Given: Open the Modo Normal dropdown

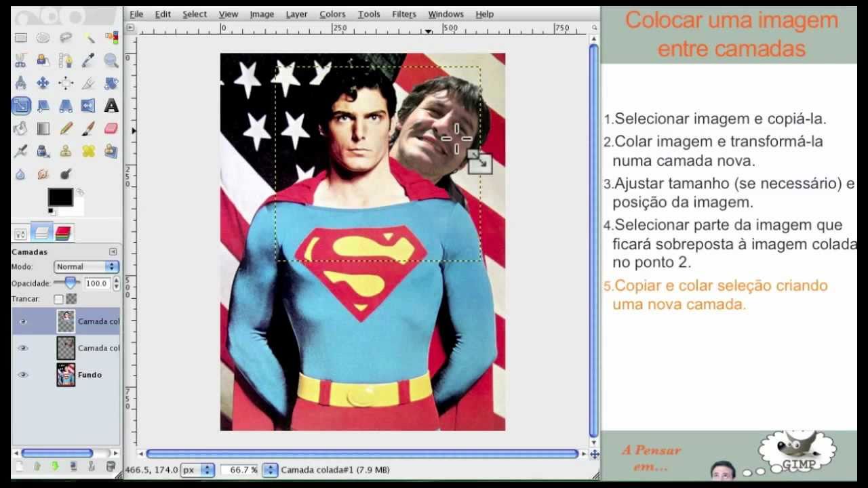Looking at the screenshot, I should 86,267.
